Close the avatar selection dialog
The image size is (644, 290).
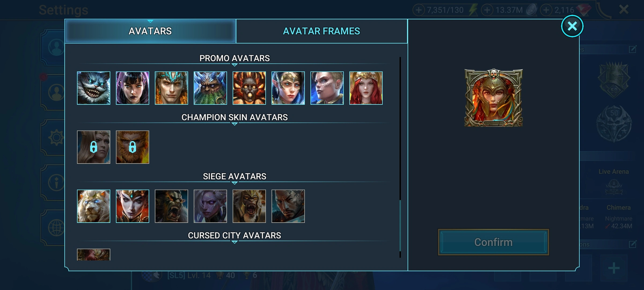click(572, 26)
